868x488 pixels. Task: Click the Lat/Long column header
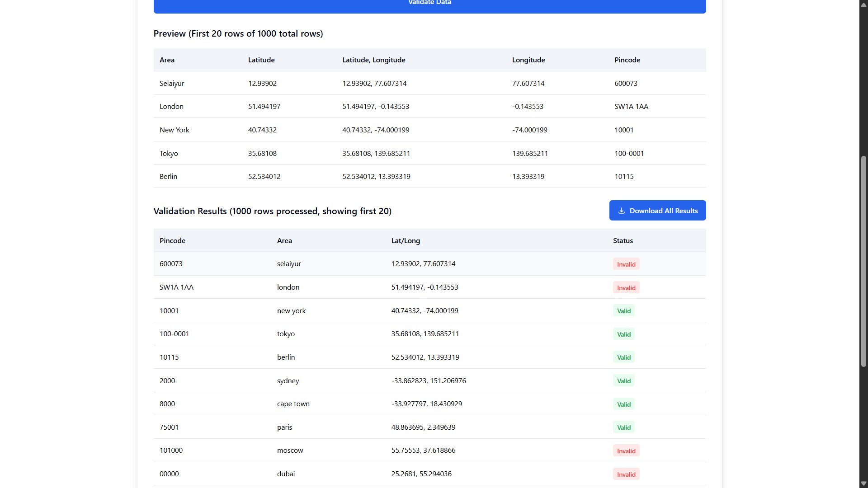406,241
